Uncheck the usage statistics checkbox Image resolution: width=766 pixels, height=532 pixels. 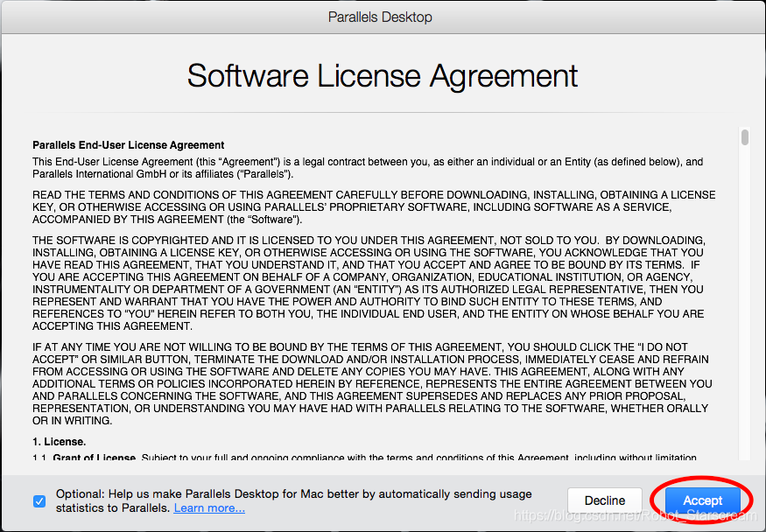click(x=39, y=501)
